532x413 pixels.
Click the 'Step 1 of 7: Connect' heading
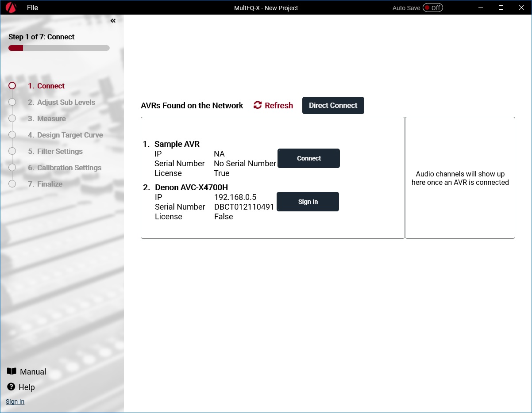coord(42,37)
